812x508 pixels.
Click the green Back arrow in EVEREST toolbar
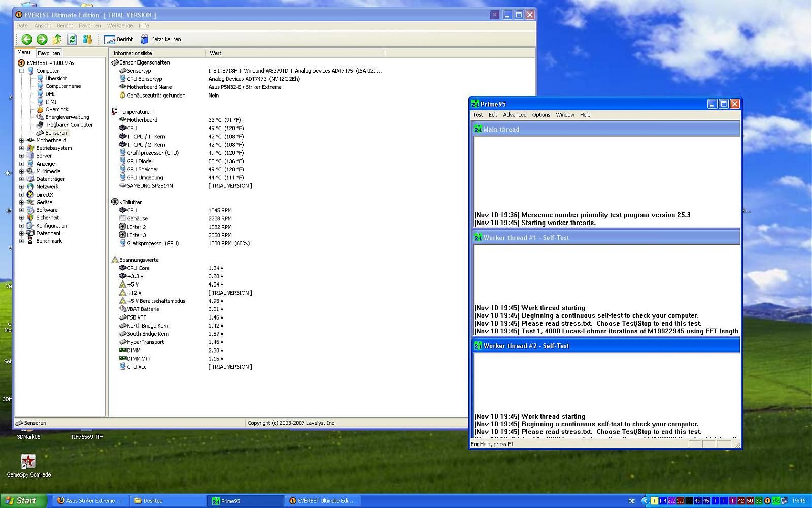[27, 39]
